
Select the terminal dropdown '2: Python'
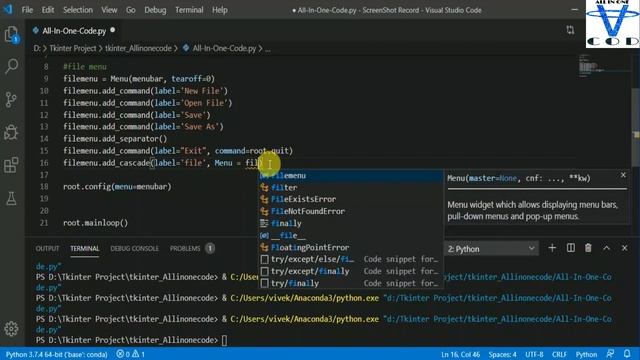(x=491, y=249)
